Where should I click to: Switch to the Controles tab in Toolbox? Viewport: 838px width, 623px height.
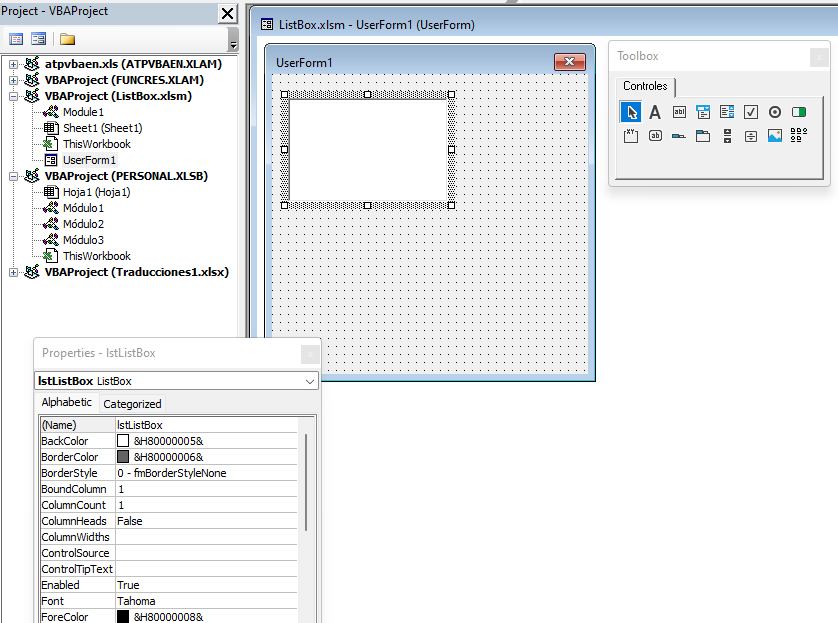point(645,86)
